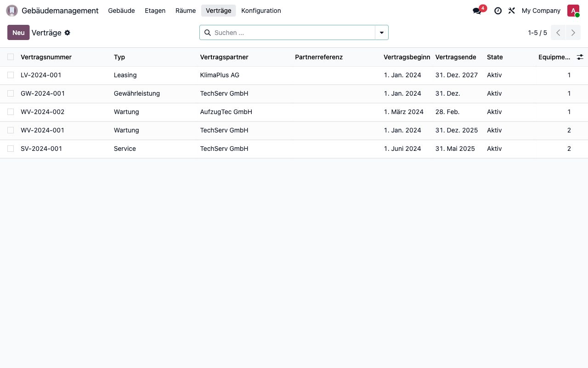Click the gear icon next to Verträge
Screen dimensions: 588x368
click(x=67, y=33)
